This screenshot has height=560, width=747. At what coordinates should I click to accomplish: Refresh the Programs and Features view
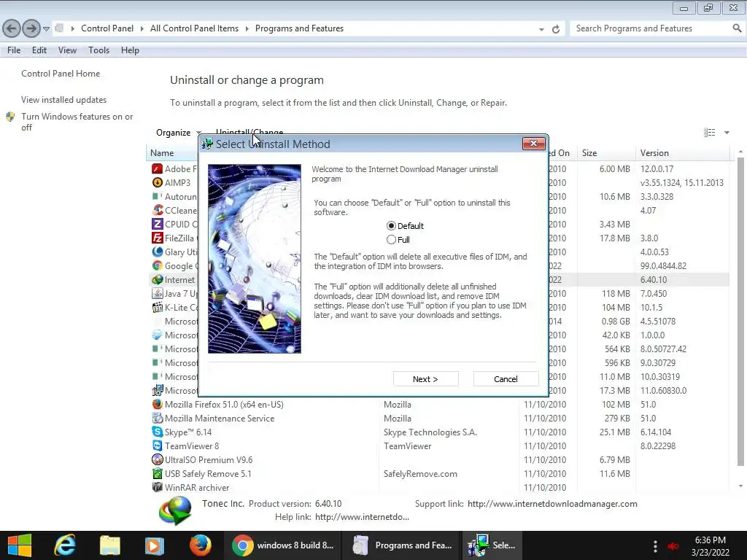555,29
